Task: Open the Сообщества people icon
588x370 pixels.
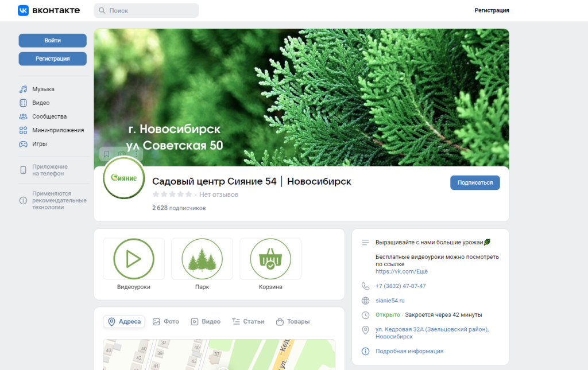Action: [x=23, y=116]
